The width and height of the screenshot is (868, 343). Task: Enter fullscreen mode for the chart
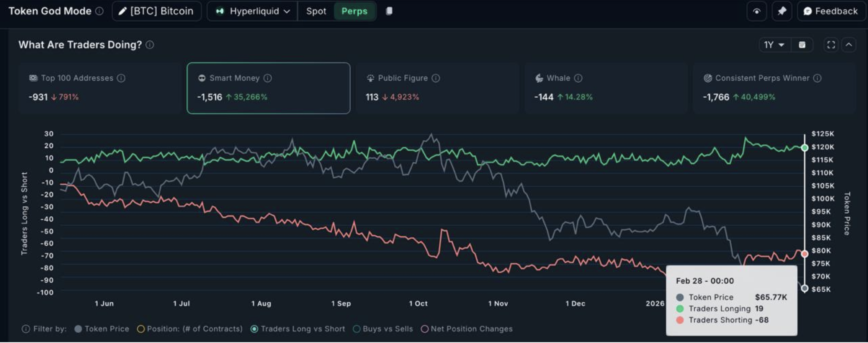tap(831, 45)
